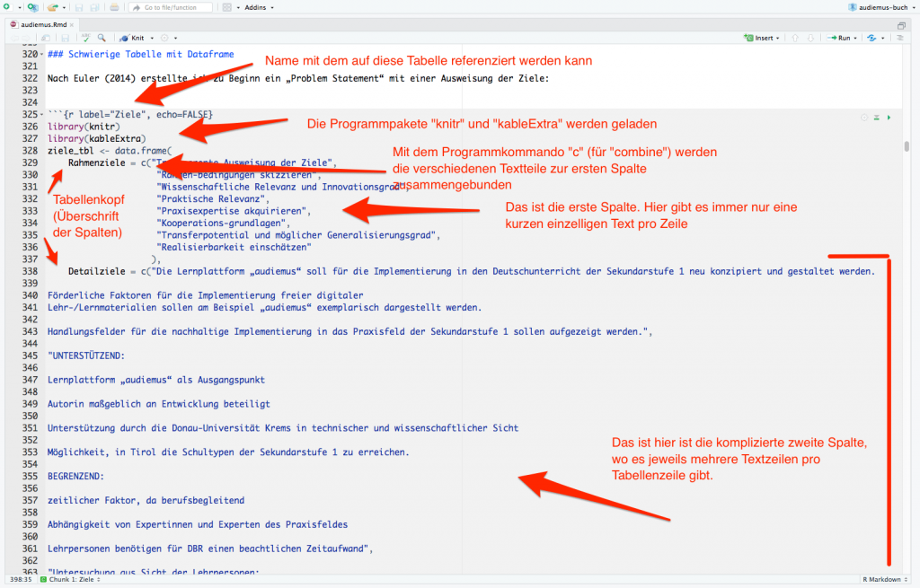Click the workspace panes grid icon
The image size is (920, 588).
point(227,7)
